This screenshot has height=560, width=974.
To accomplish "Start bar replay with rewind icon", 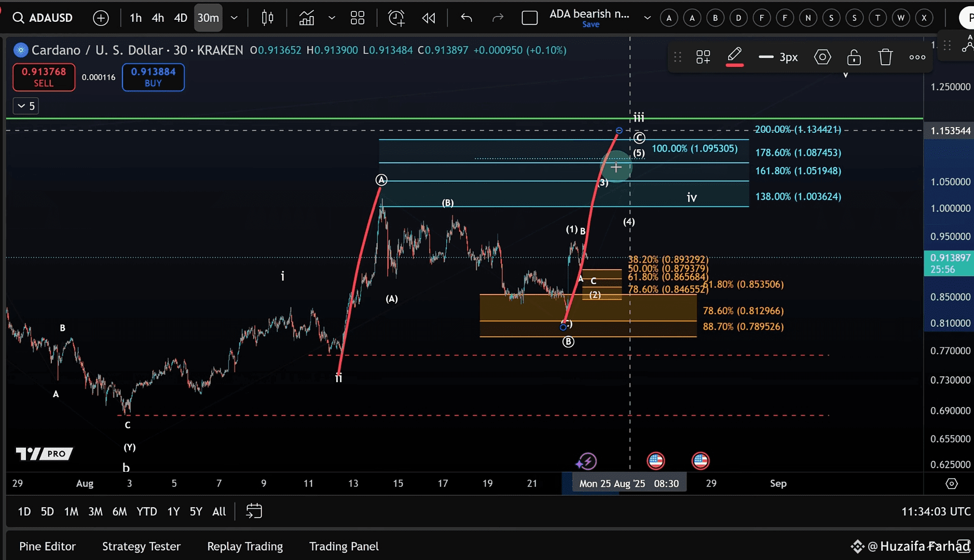I will [429, 18].
